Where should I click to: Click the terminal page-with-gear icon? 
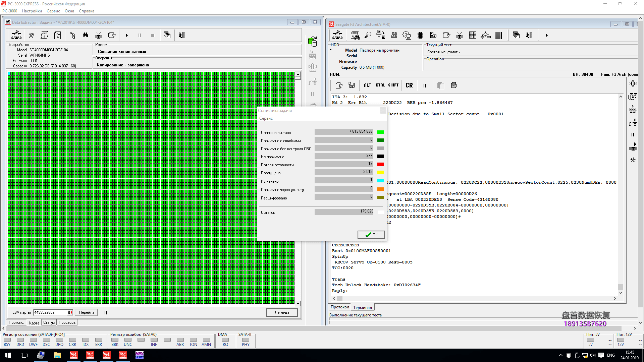click(x=339, y=85)
